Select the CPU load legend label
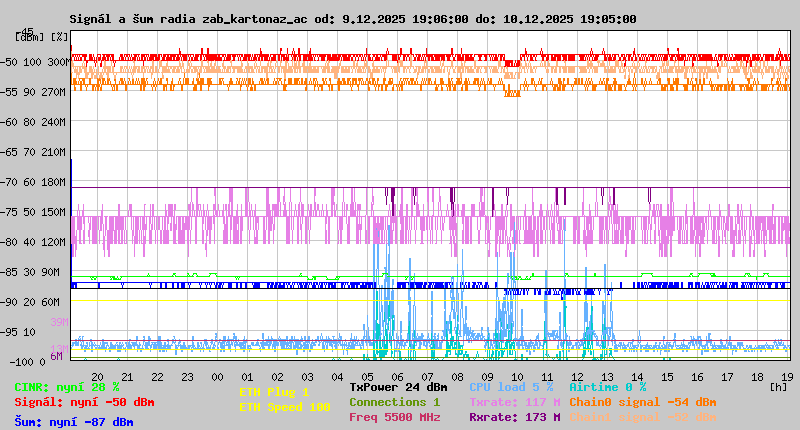 [511, 387]
